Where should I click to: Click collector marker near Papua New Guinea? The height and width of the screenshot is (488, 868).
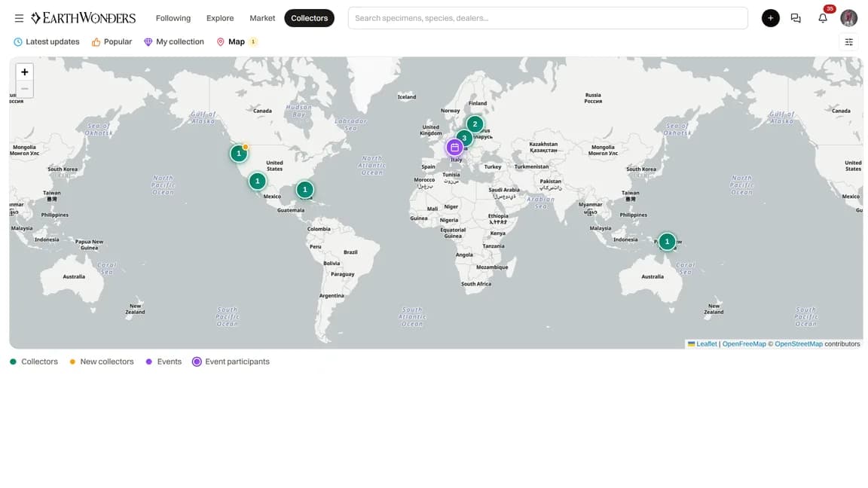[667, 241]
